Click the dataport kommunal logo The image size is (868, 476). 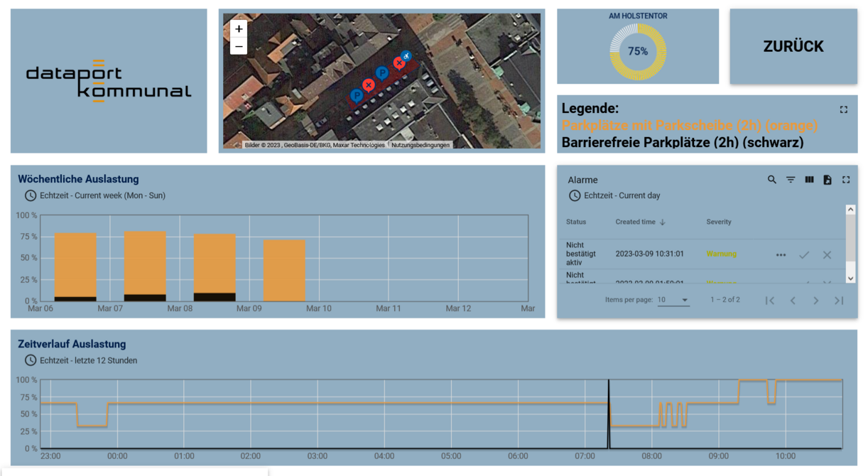[x=109, y=81]
